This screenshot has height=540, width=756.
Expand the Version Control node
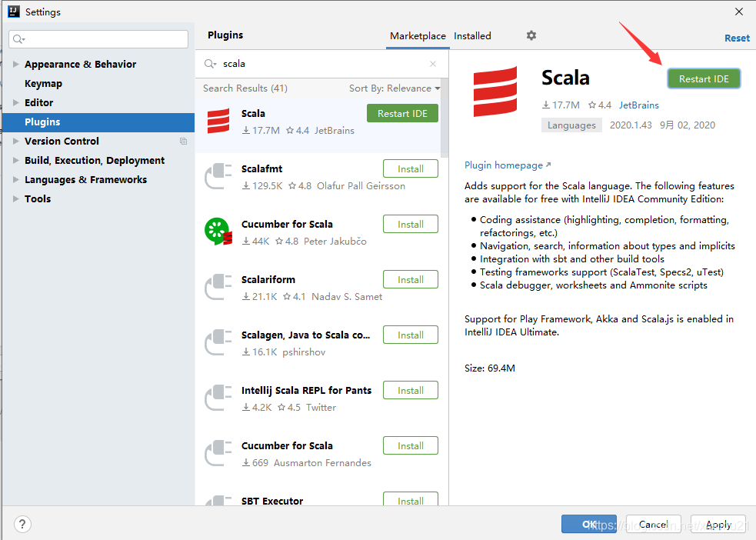click(x=16, y=142)
